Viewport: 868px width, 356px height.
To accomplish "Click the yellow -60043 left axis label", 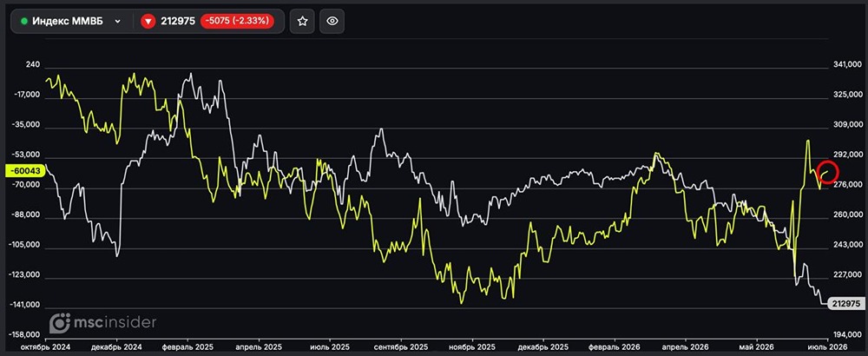I will (23, 171).
